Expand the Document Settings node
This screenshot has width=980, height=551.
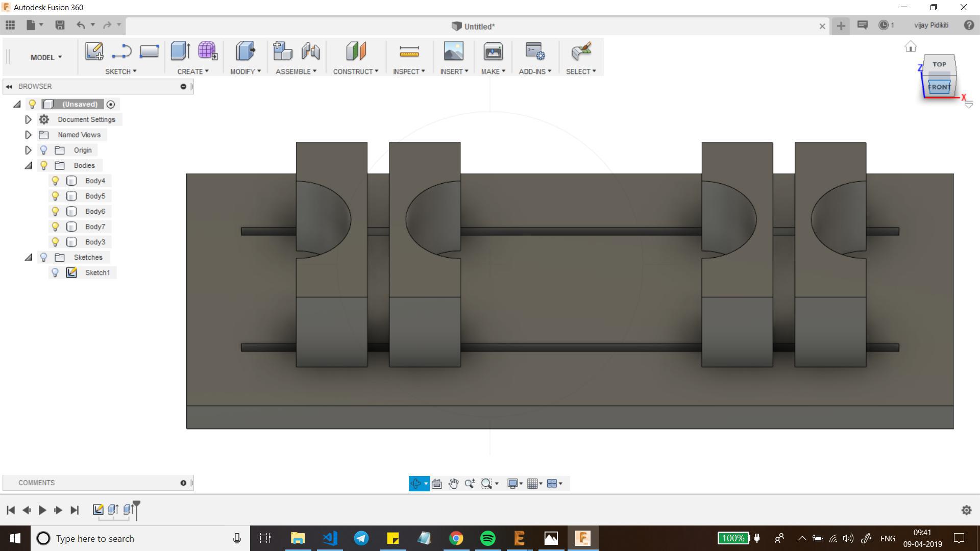28,119
